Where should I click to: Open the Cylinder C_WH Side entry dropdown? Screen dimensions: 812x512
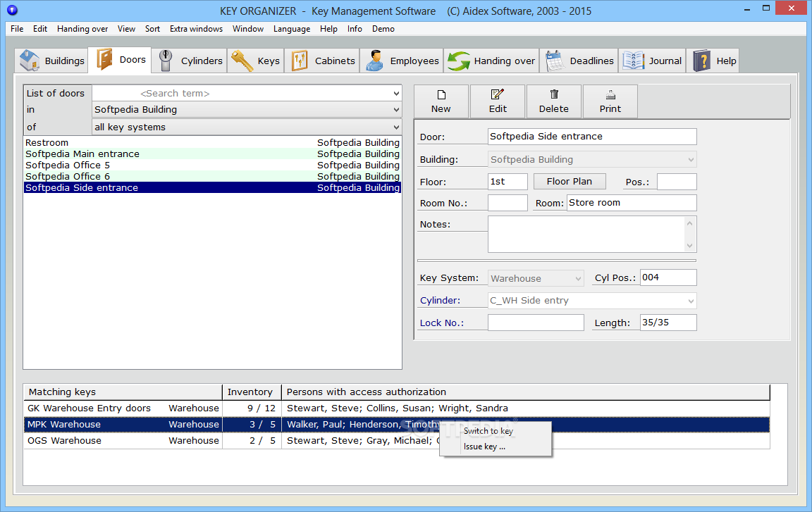click(690, 301)
